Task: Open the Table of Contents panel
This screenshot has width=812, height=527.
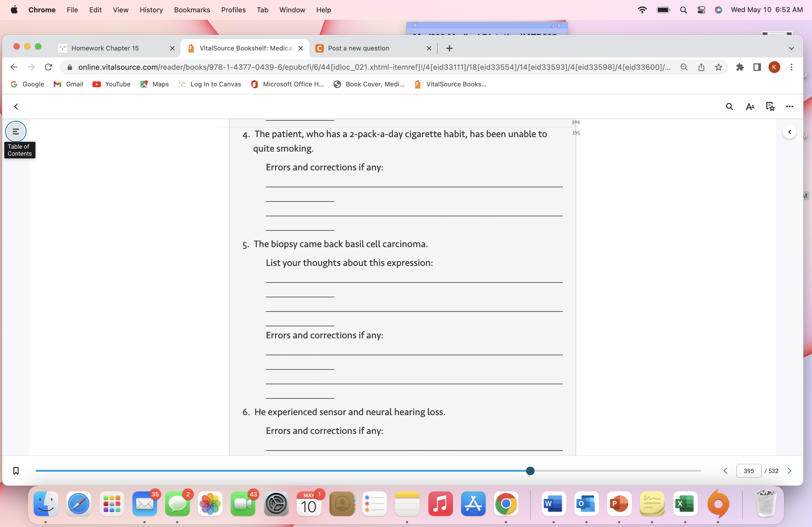Action: click(16, 131)
